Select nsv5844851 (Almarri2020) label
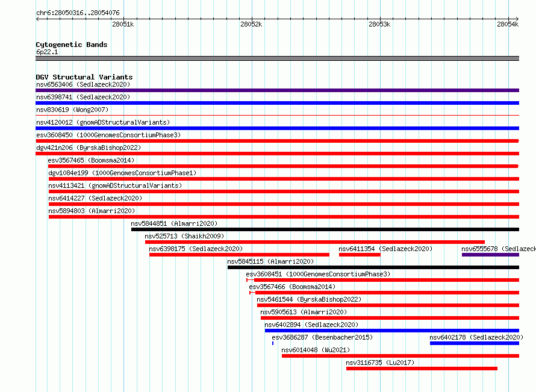536x392 pixels. (x=174, y=223)
